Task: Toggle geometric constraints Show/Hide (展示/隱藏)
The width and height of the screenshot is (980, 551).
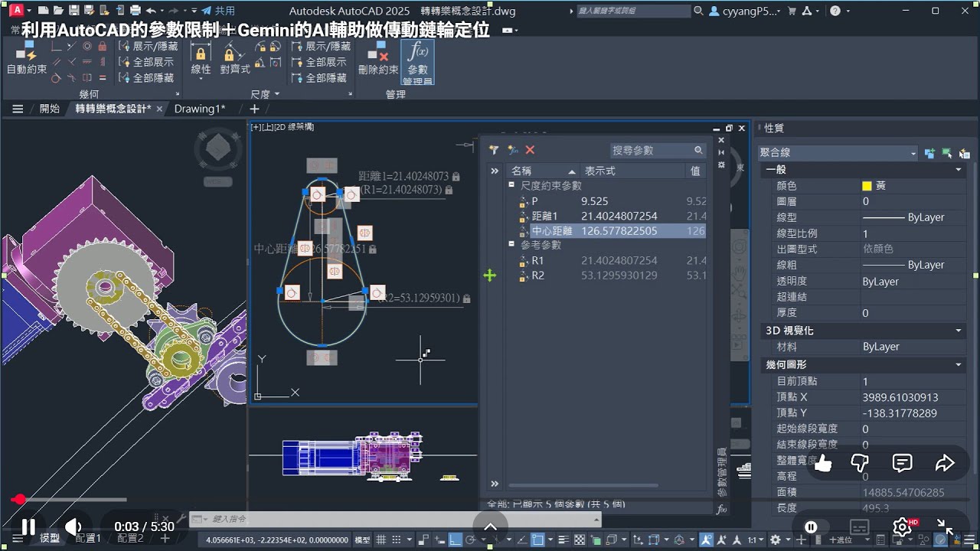Action: [x=149, y=47]
